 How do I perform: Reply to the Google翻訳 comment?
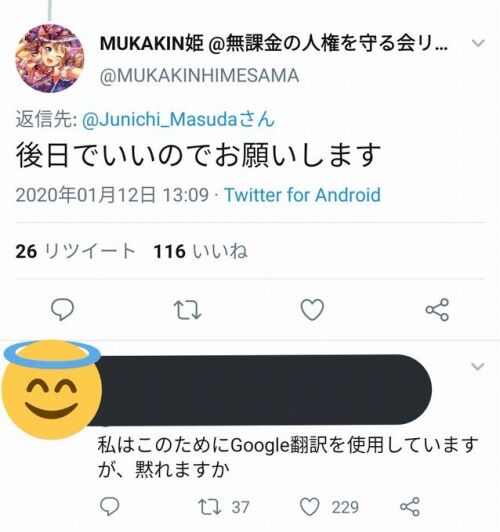pyautogui.click(x=110, y=507)
